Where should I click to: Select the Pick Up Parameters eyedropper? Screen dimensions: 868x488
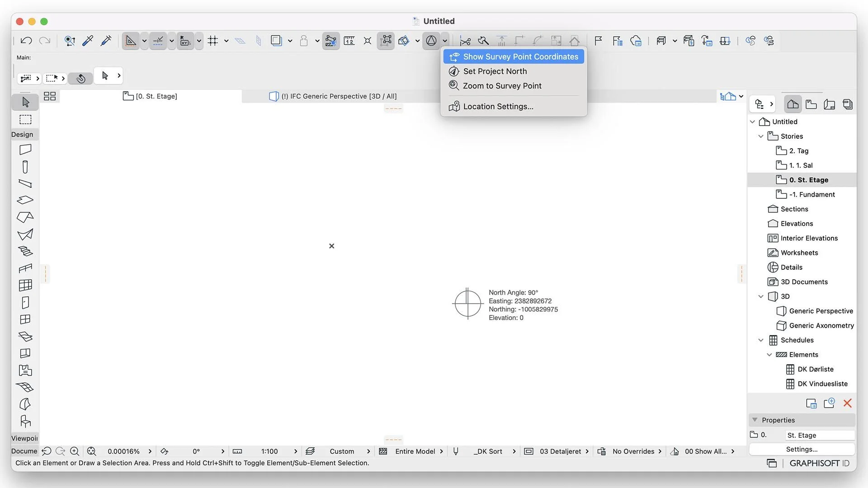88,41
